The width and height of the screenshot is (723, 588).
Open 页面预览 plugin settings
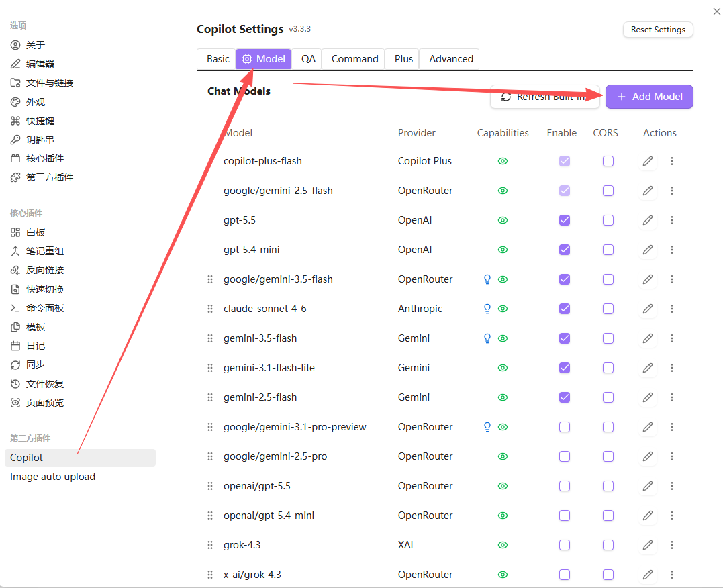[x=45, y=403]
